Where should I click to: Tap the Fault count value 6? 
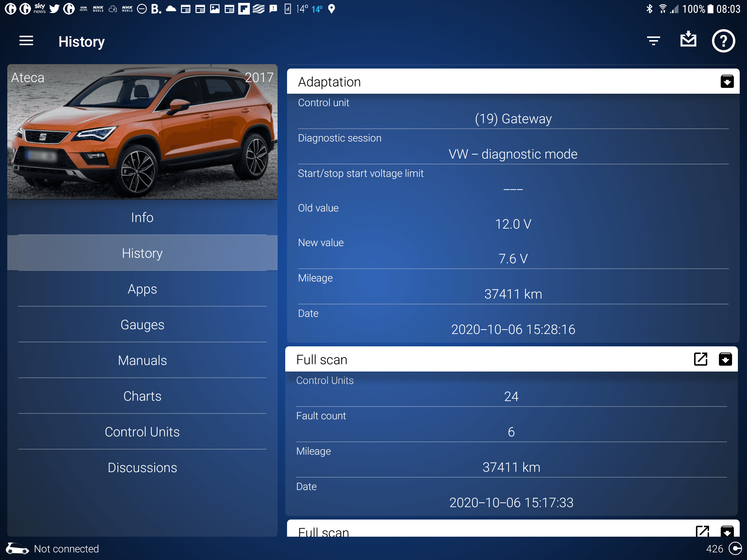click(x=511, y=432)
